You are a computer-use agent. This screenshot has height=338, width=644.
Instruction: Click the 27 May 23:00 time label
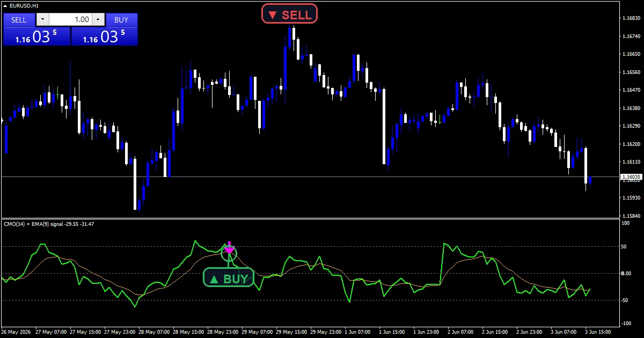pyautogui.click(x=119, y=332)
